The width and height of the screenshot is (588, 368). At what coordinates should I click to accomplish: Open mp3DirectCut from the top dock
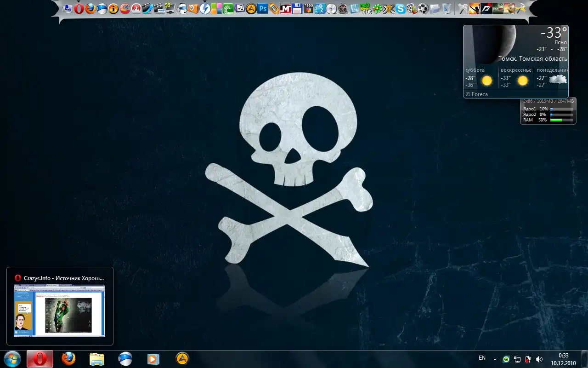pos(366,8)
